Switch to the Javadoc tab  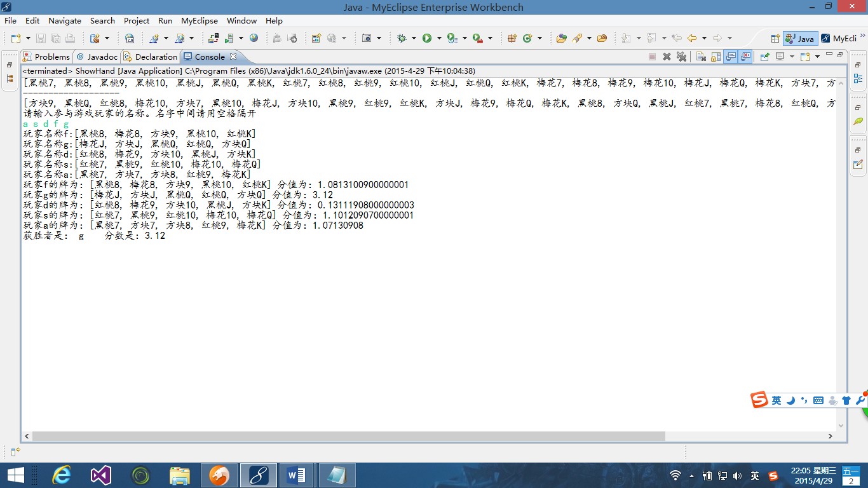[x=97, y=57]
